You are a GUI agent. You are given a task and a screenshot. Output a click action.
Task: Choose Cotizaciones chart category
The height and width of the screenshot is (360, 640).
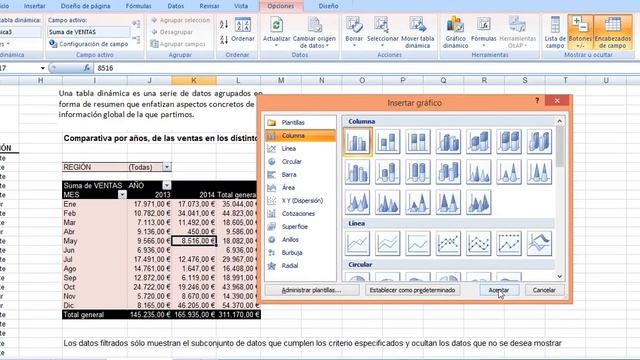[300, 214]
